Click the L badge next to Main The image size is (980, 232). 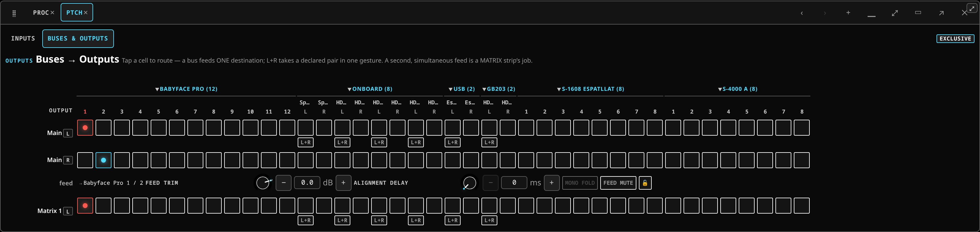pyautogui.click(x=68, y=133)
